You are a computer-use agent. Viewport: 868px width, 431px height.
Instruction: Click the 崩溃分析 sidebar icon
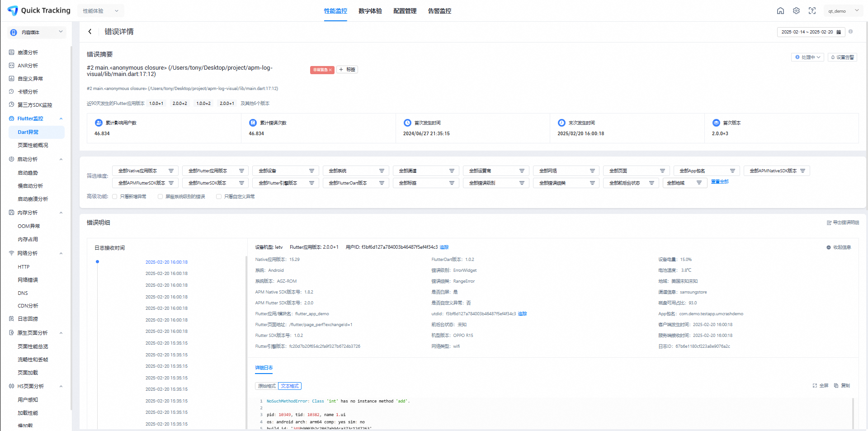pyautogui.click(x=12, y=52)
